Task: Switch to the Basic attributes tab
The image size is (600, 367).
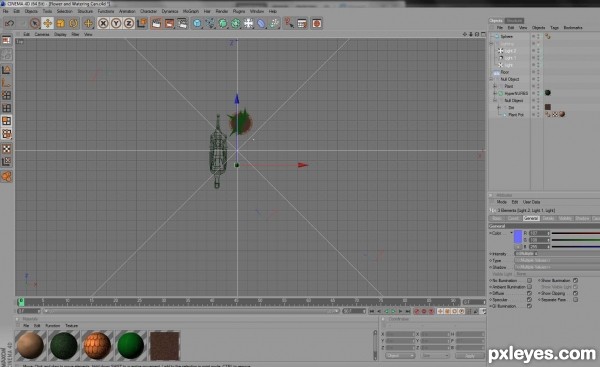Action: [x=497, y=218]
